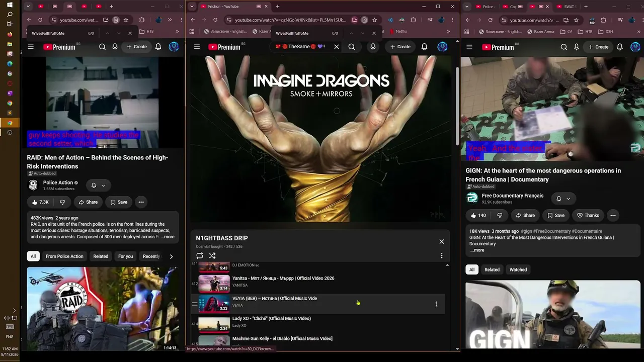
Task: Like the RAID video with 7.3K likes
Action: (x=40, y=202)
